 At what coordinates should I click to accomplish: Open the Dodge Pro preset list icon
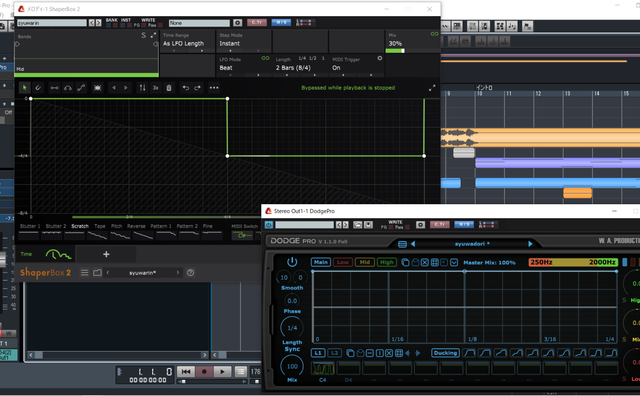(x=402, y=244)
